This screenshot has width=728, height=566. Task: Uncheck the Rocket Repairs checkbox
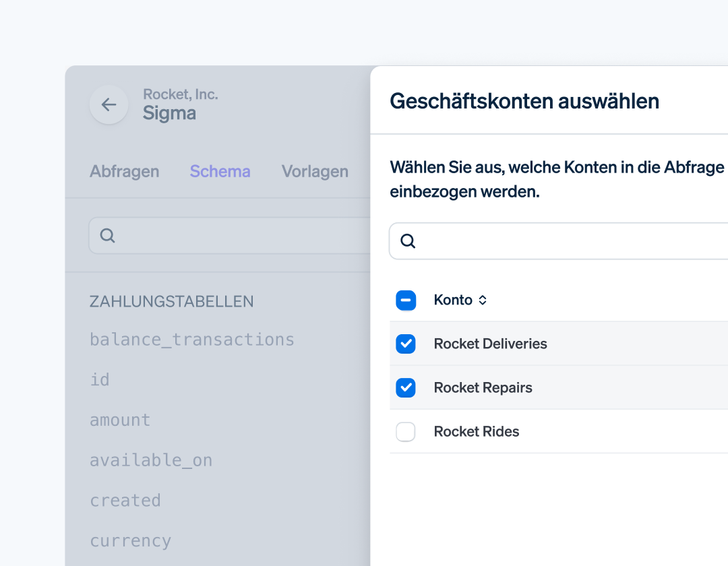click(406, 387)
